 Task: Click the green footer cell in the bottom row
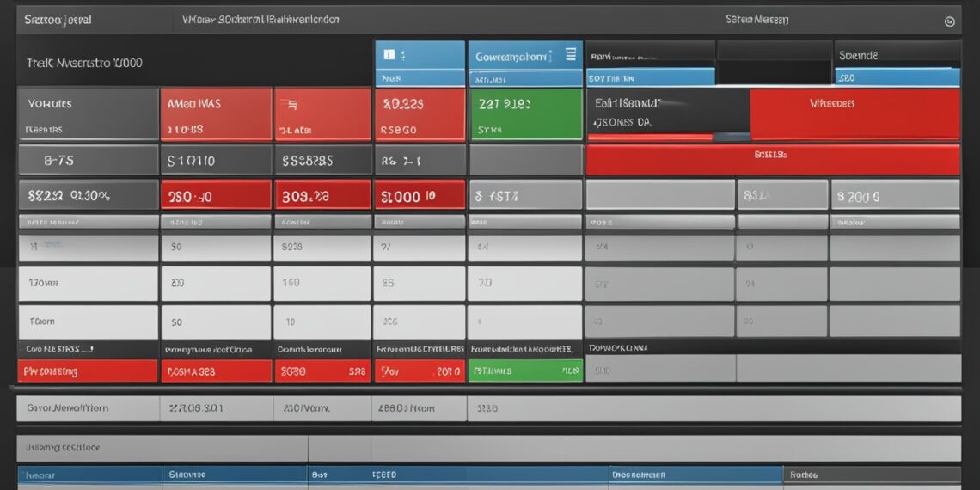[525, 371]
